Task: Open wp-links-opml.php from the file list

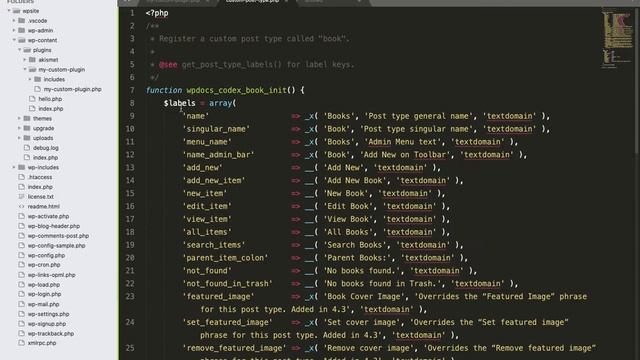Action: click(x=51, y=275)
